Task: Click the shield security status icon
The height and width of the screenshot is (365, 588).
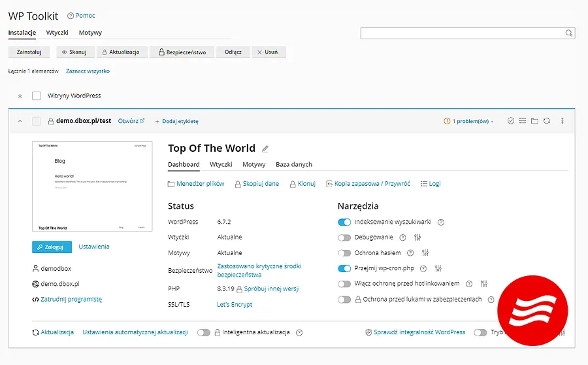Action: 511,121
